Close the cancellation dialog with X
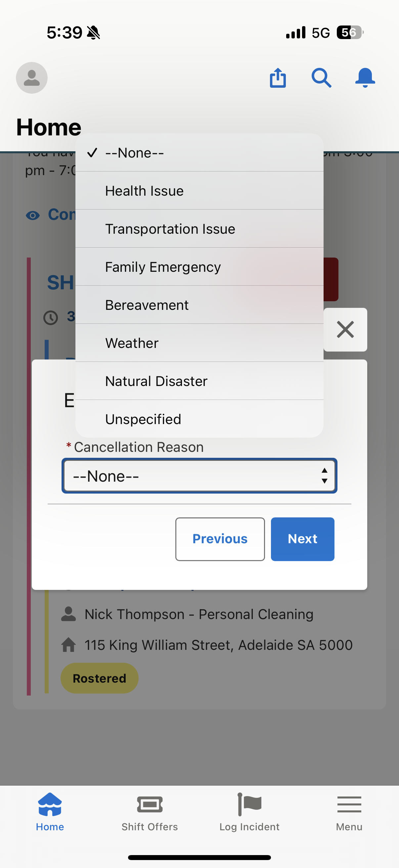Image resolution: width=399 pixels, height=868 pixels. pyautogui.click(x=345, y=329)
